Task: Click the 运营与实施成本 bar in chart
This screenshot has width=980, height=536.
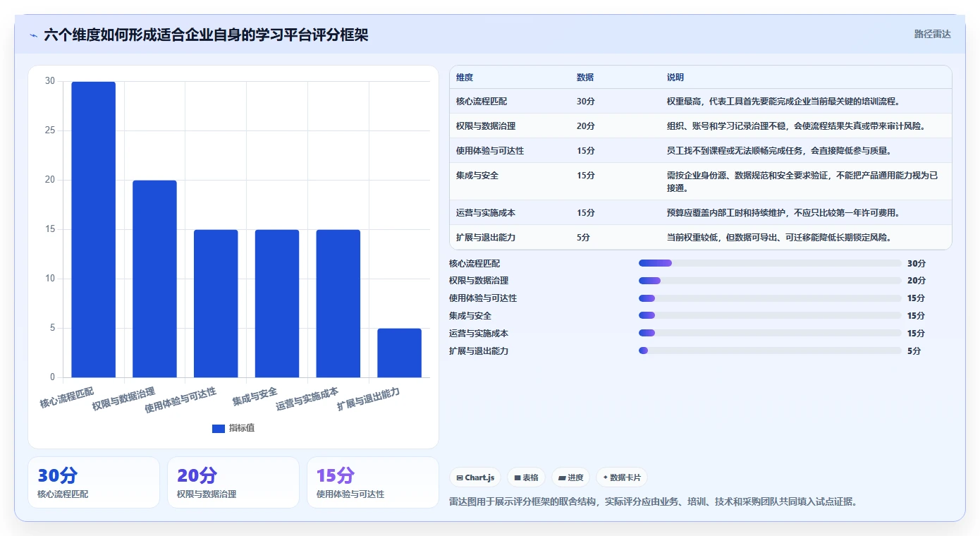Action: point(338,303)
